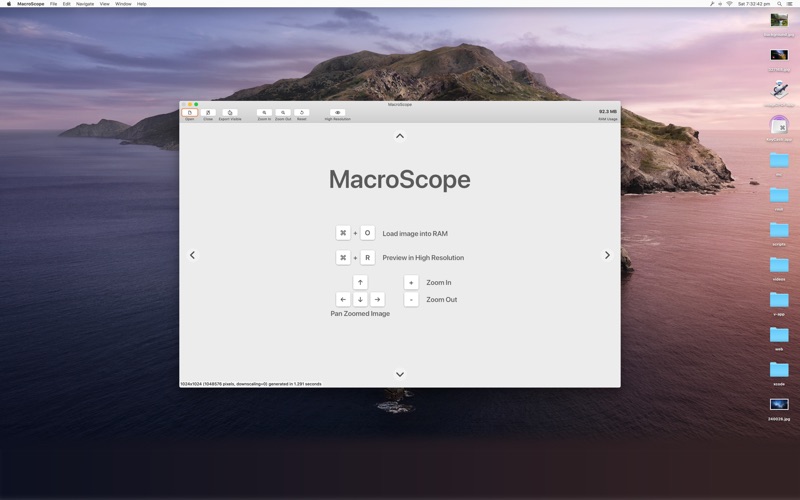800x500 pixels.
Task: Pan left using the left chevron
Action: (x=193, y=255)
